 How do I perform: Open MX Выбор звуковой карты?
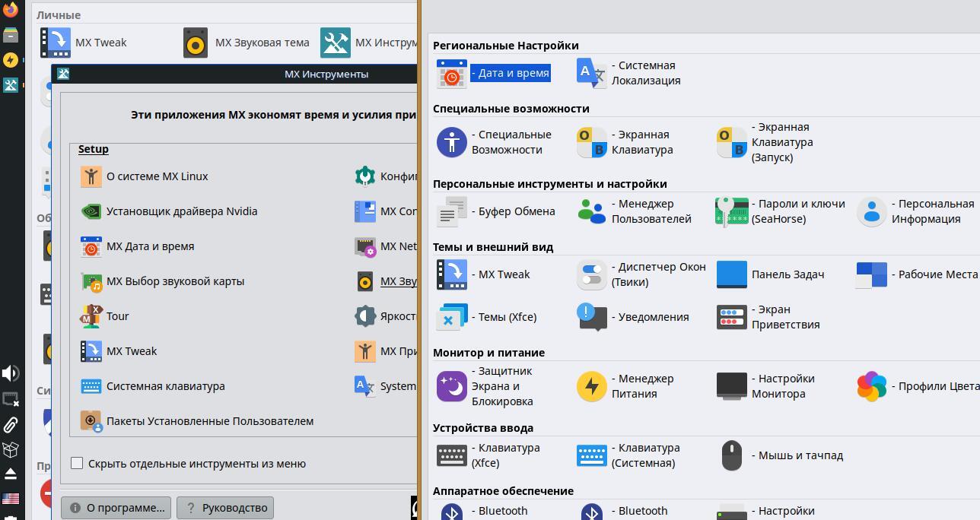pos(162,281)
